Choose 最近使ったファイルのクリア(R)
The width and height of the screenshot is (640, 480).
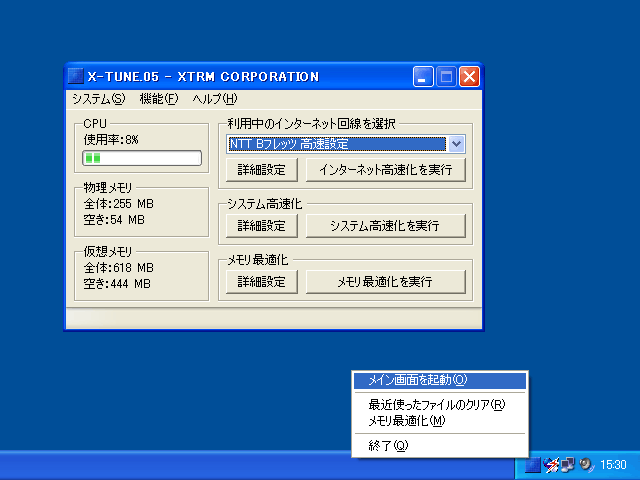pos(440,405)
